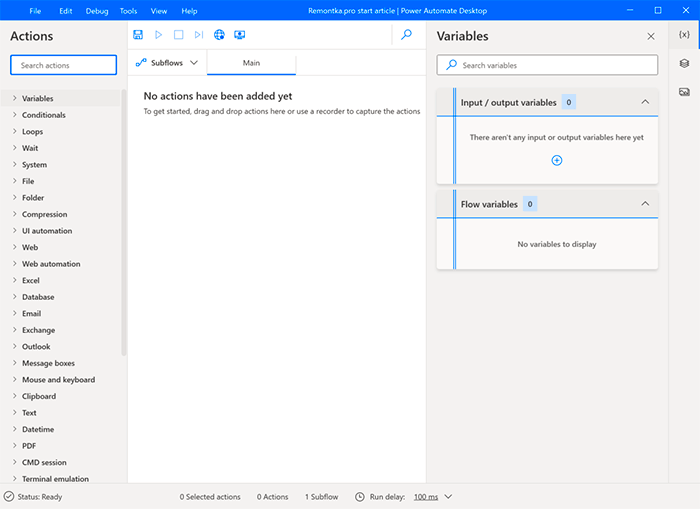The height and width of the screenshot is (509, 700).
Task: Expand the Text actions group
Action: [x=15, y=412]
